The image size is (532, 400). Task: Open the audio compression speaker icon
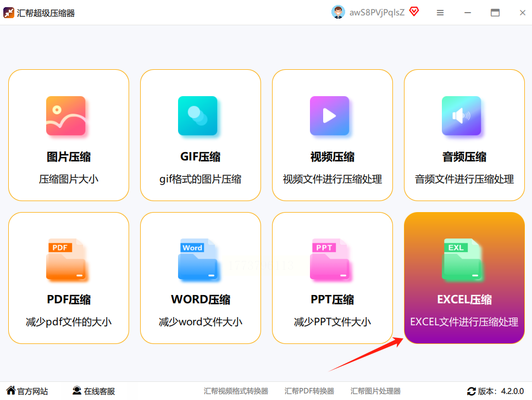(462, 116)
